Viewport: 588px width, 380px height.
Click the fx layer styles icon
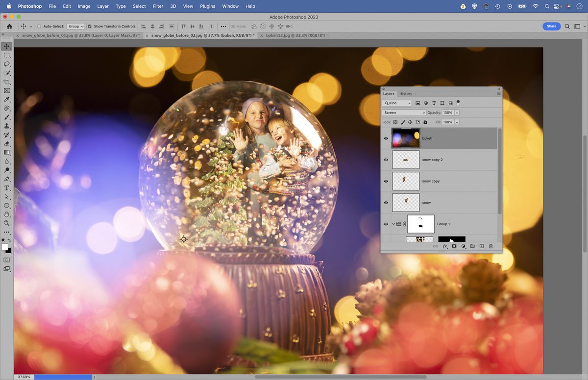(x=445, y=246)
